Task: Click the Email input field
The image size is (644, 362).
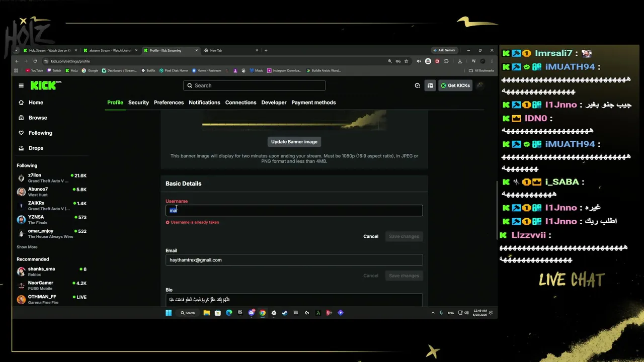Action: [x=294, y=260]
